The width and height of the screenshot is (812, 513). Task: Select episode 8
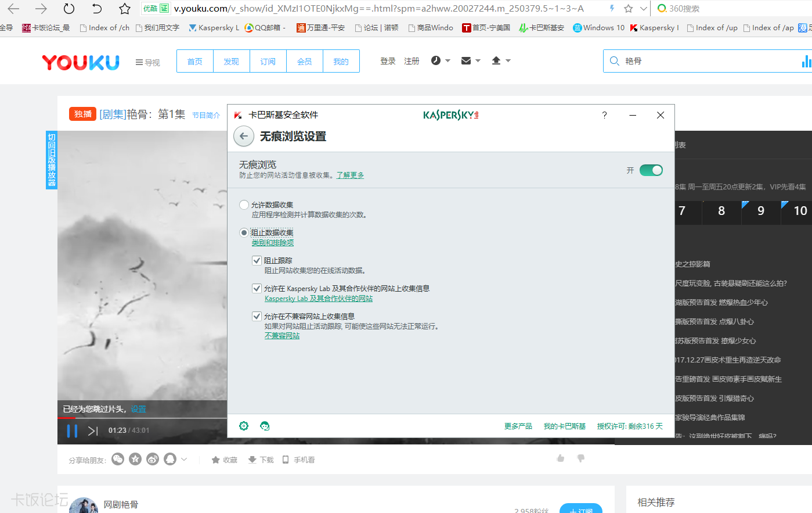(721, 211)
